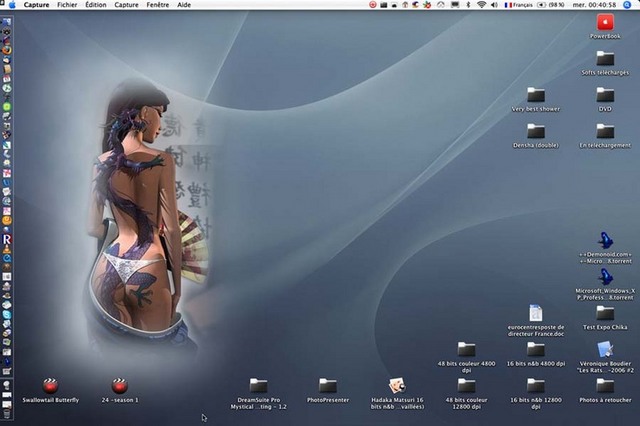Open the Finder icon in the Dock
640x426 pixels.
click(x=7, y=22)
